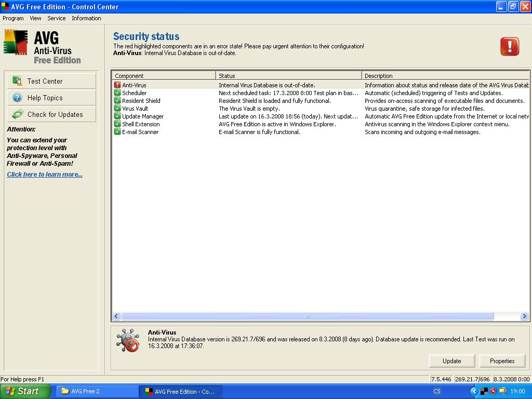532x399 pixels.
Task: Open Help Topics
Action: (x=51, y=98)
